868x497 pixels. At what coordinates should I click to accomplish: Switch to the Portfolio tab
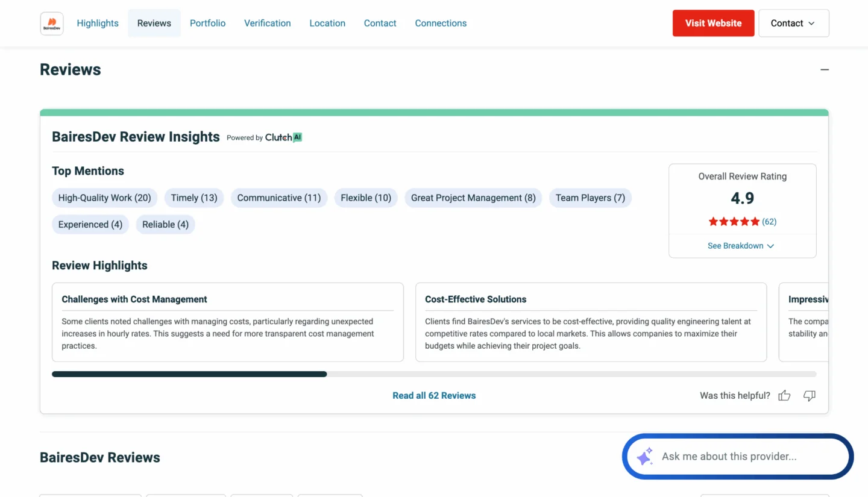[207, 23]
